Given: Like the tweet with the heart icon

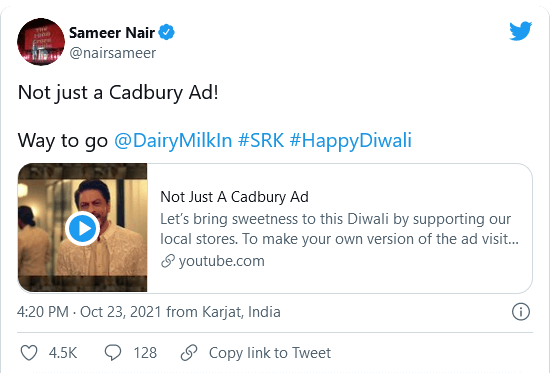Looking at the screenshot, I should (29, 353).
